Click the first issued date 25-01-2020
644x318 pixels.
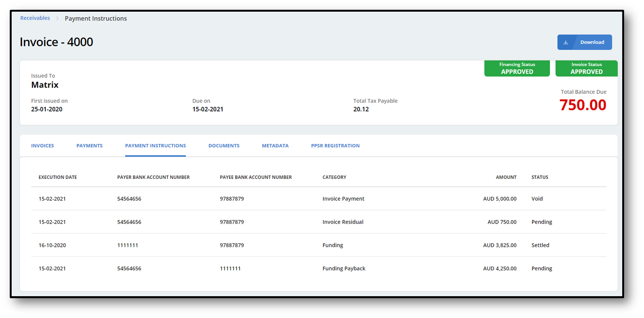click(47, 109)
